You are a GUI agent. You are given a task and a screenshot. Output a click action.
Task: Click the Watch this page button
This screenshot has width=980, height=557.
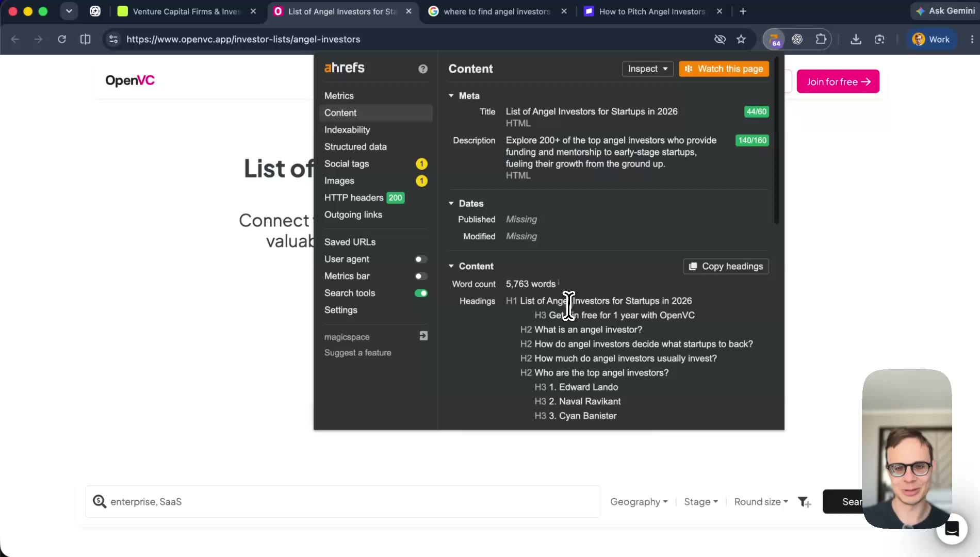(x=724, y=69)
